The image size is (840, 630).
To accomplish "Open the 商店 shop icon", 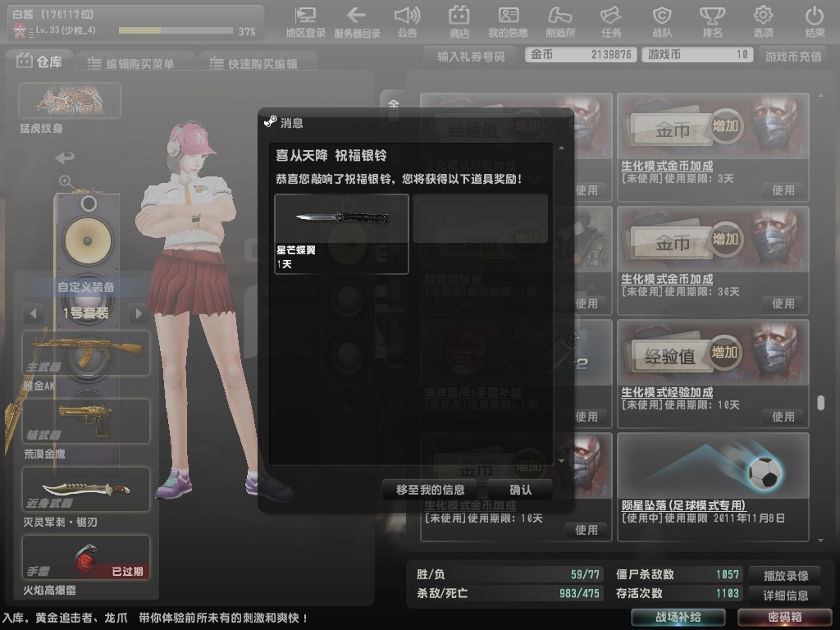I will click(459, 22).
